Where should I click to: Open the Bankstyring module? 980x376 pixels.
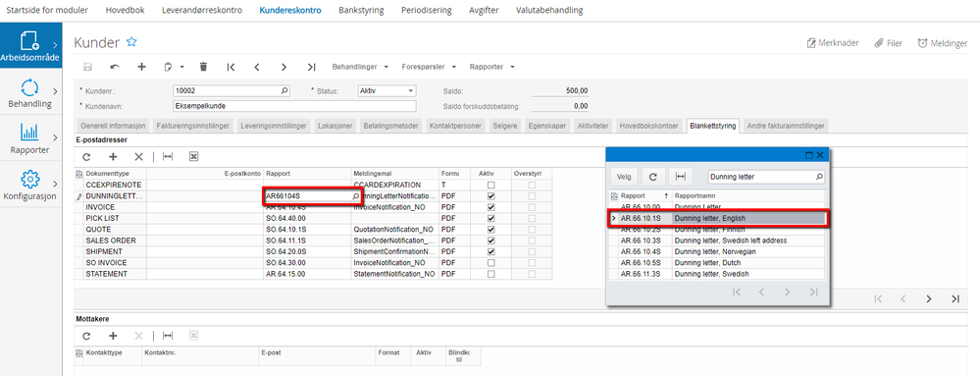click(361, 10)
